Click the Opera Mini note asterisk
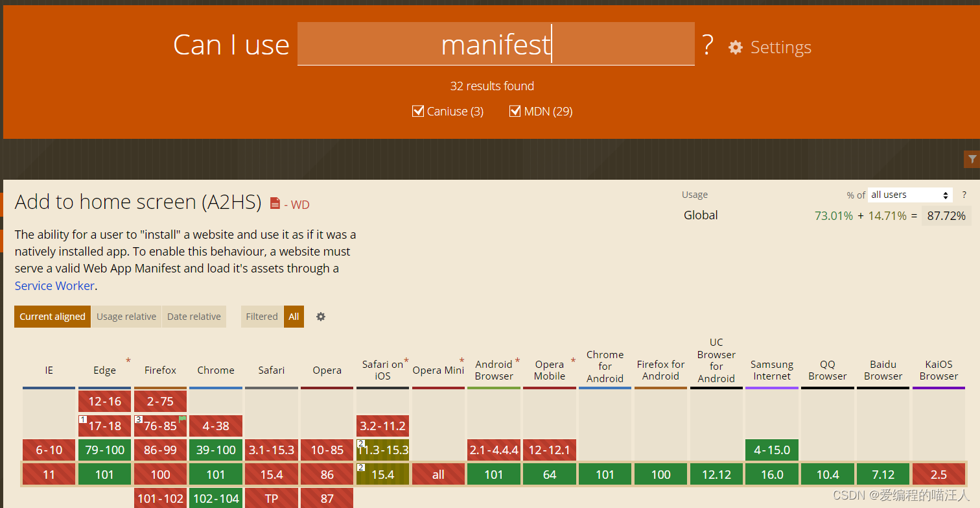Screen dimensions: 980x508 462,361
